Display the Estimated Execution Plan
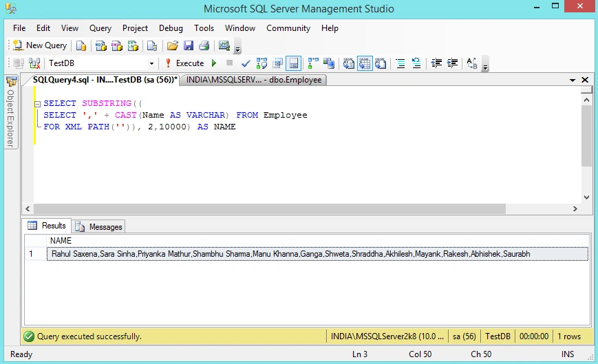This screenshot has height=364, width=598. click(261, 63)
